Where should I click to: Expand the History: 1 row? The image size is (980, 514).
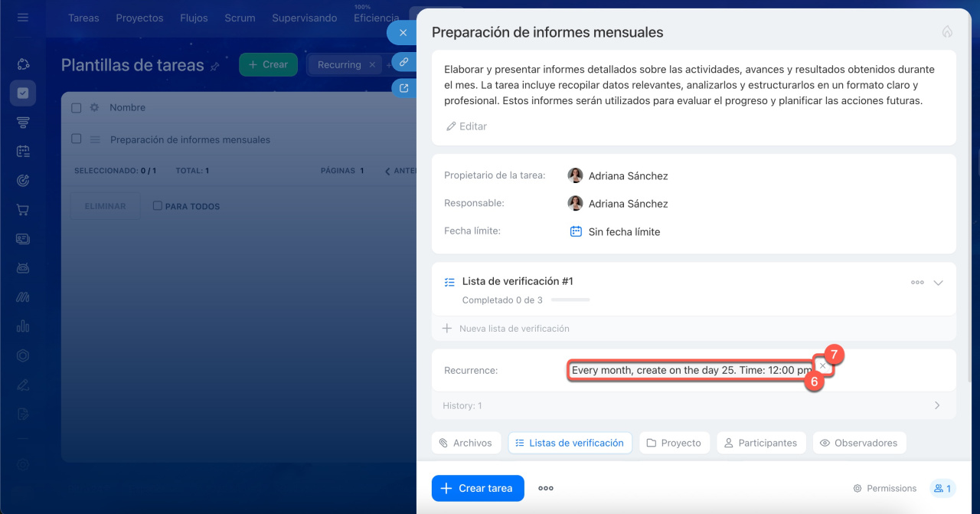pyautogui.click(x=936, y=405)
